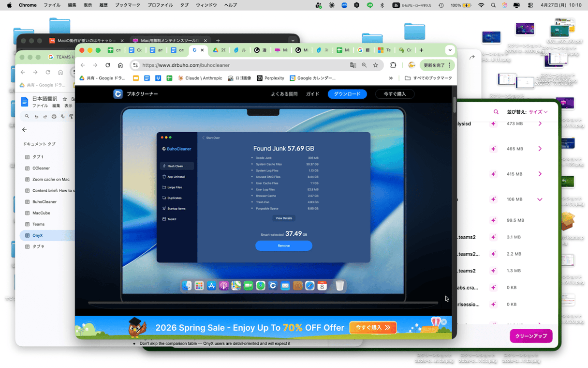Image resolution: width=588 pixels, height=368 pixels.
Task: Click sparkle icon on 99.5 MB row
Action: pyautogui.click(x=493, y=220)
